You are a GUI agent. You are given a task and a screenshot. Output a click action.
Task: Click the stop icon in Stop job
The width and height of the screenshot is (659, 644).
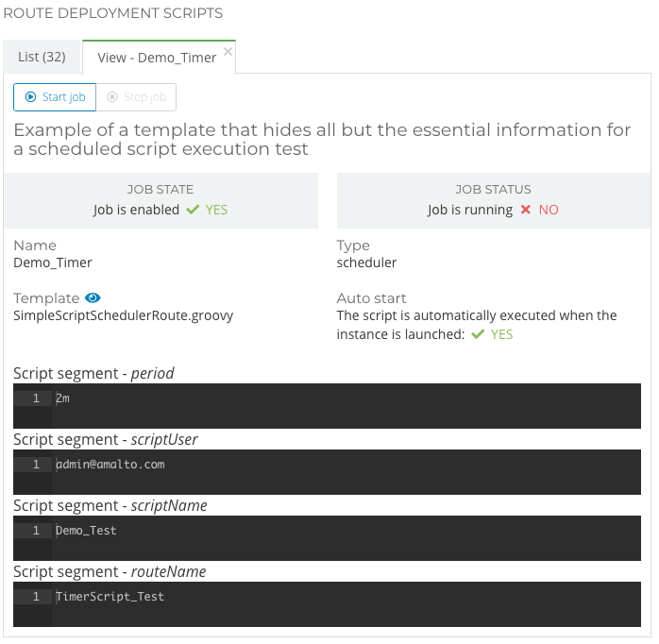[112, 97]
